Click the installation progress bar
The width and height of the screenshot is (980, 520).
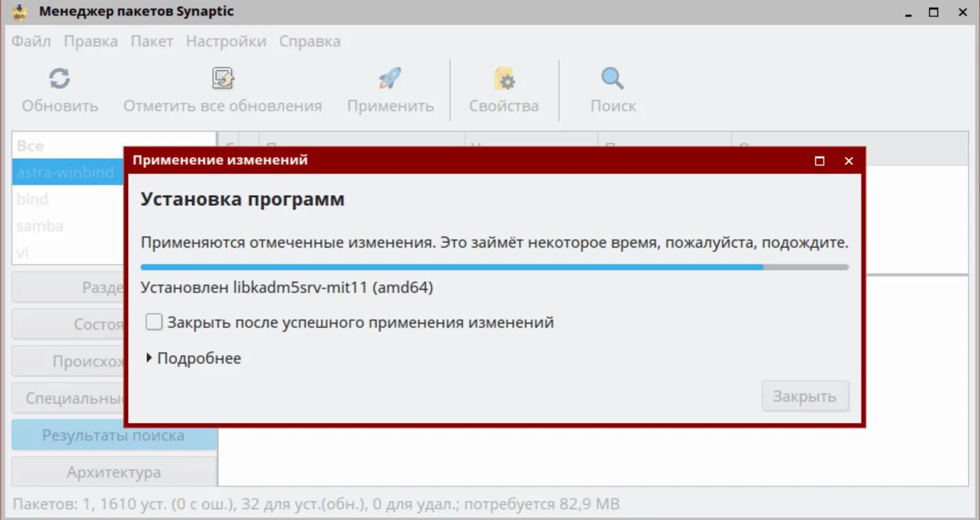(494, 268)
